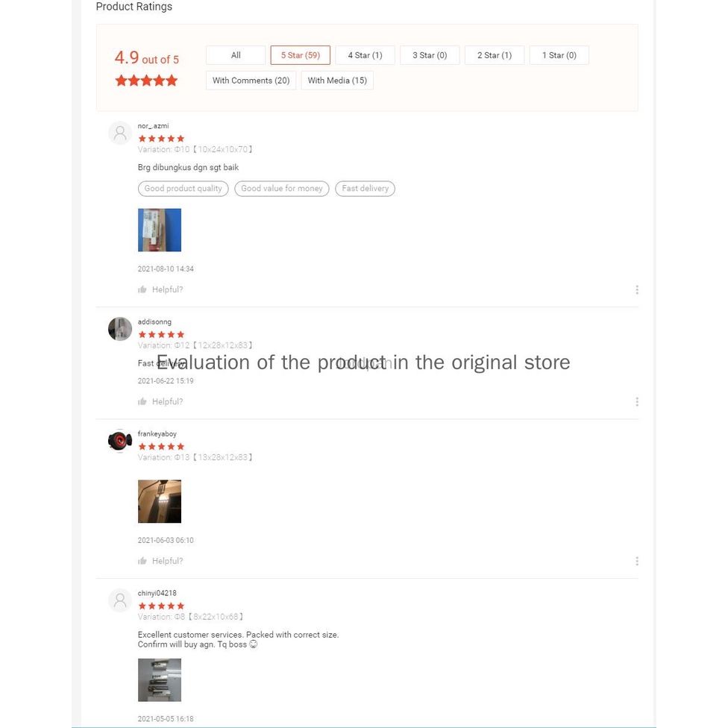Open three-dot menu on frankeyaboy's review
The height and width of the screenshot is (728, 728).
click(636, 561)
